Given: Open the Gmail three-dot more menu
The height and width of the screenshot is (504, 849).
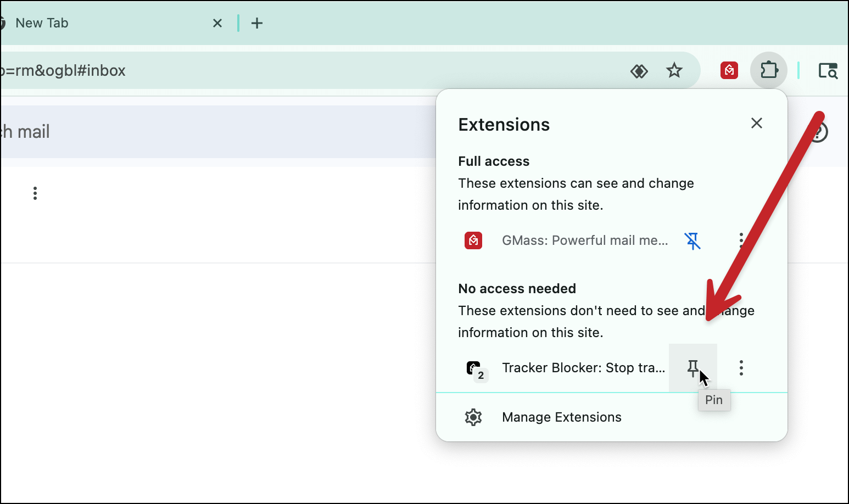Looking at the screenshot, I should click(35, 193).
